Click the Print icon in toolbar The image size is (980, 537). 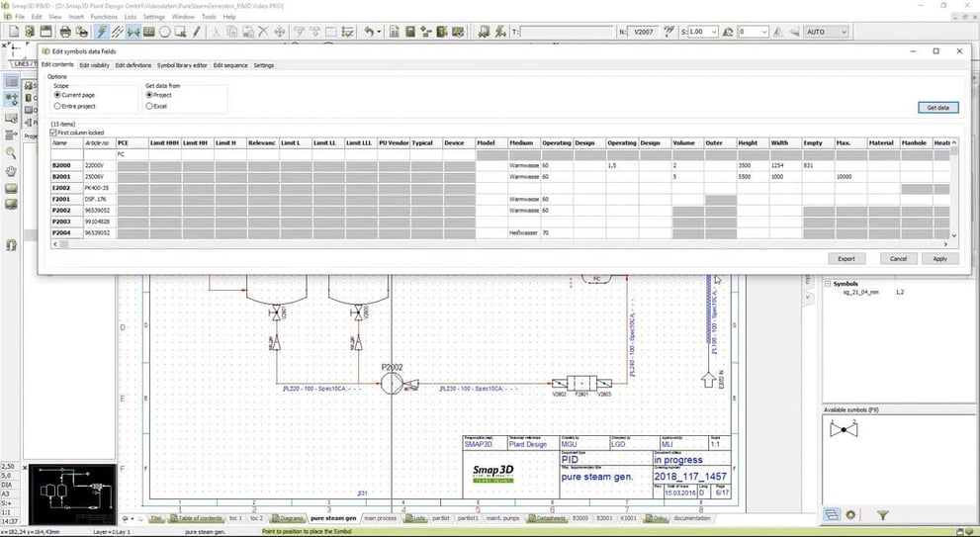click(65, 32)
